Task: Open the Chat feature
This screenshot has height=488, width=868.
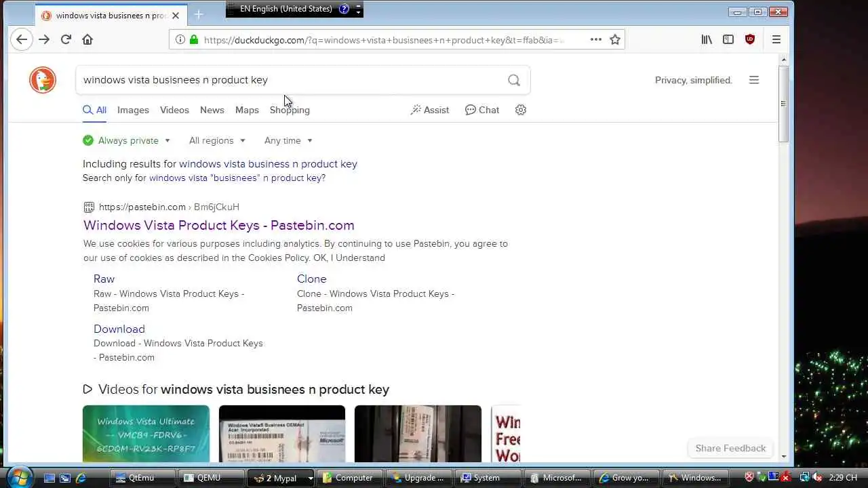Action: (x=482, y=110)
